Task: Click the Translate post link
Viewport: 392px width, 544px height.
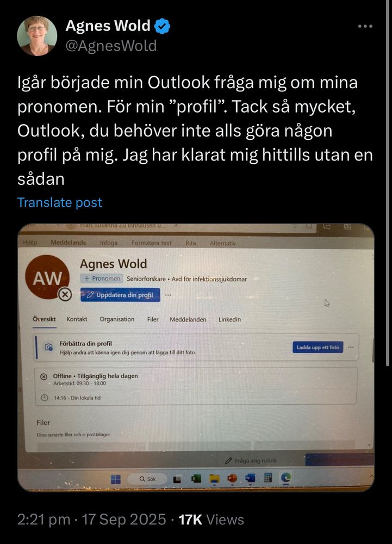Action: point(60,202)
